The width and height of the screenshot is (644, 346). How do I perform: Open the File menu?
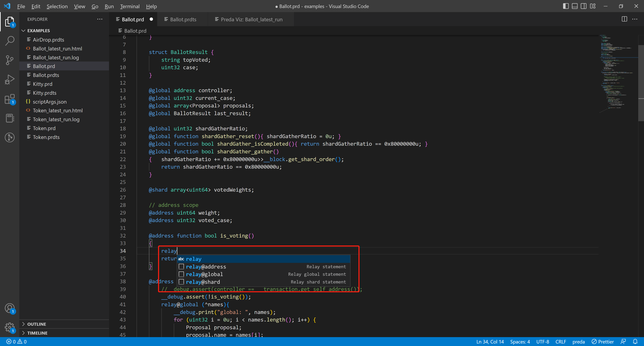point(21,6)
